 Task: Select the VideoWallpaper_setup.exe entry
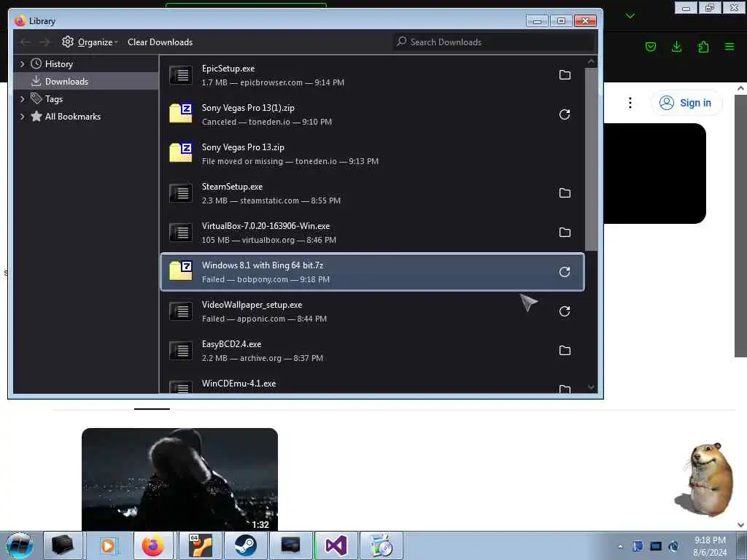(x=372, y=311)
